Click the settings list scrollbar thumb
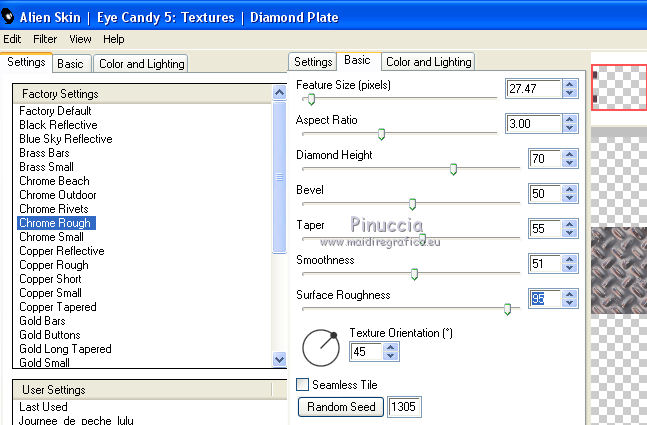Screen dimensions: 647x425 point(279,177)
